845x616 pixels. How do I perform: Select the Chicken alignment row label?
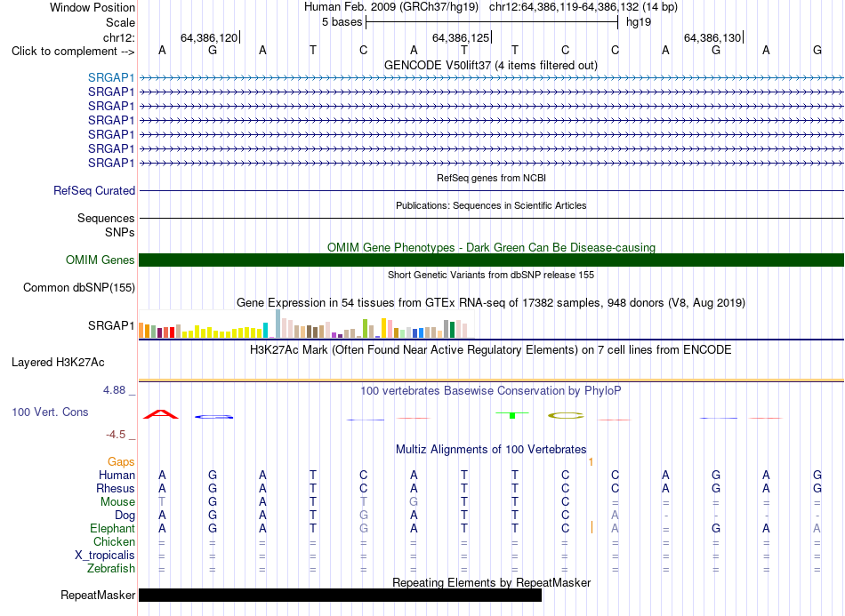pos(114,541)
